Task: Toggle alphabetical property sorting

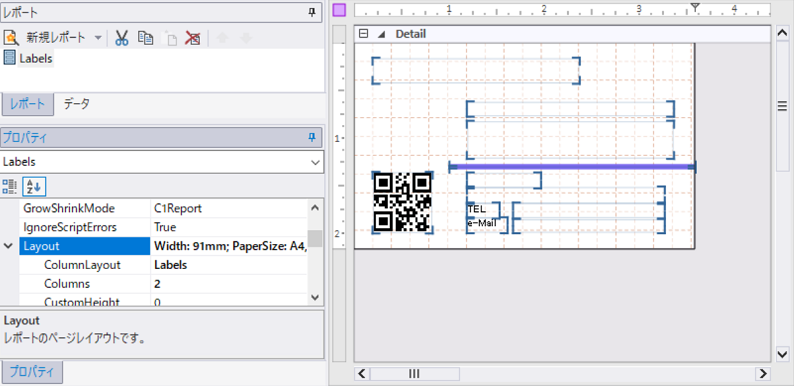Action: (x=35, y=187)
